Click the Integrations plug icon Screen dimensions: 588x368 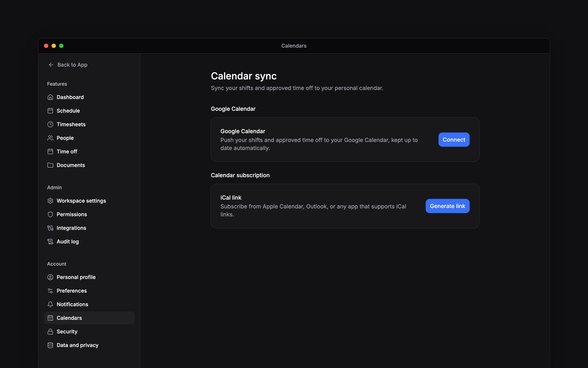tap(50, 228)
